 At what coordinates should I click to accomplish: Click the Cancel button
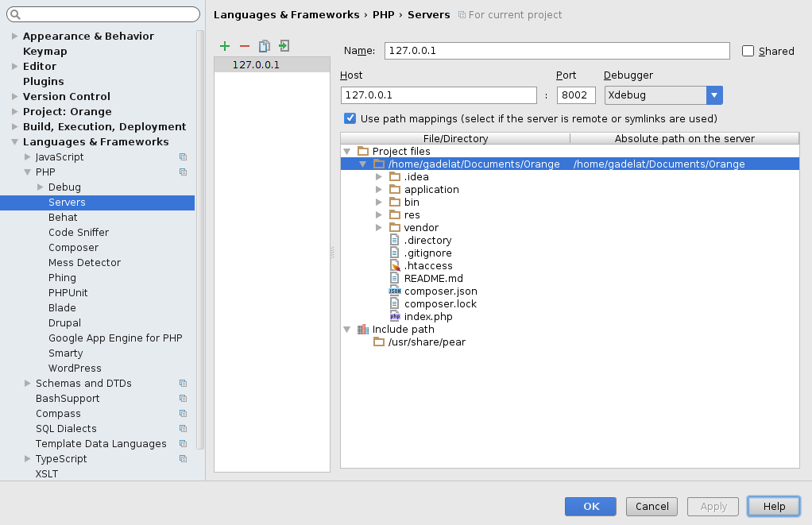point(652,507)
